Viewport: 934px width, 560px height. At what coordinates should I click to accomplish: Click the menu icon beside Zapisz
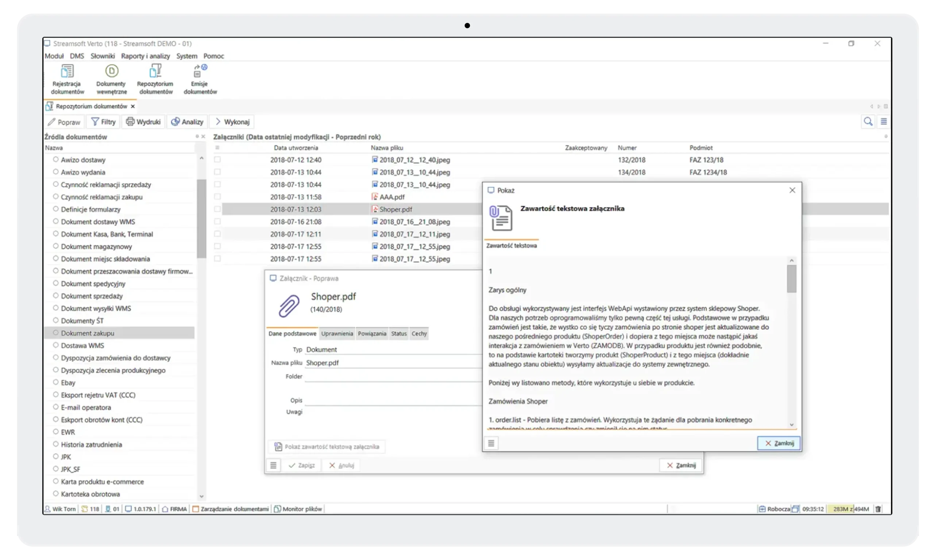click(273, 465)
